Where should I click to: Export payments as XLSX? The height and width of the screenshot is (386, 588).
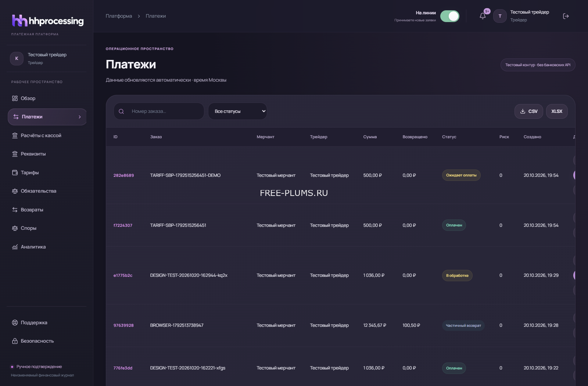point(557,111)
